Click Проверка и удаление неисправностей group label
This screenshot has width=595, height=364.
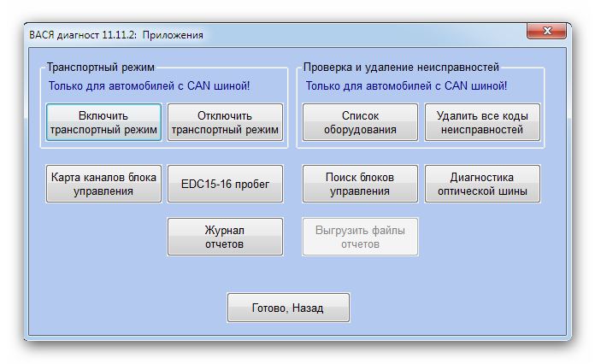(402, 67)
